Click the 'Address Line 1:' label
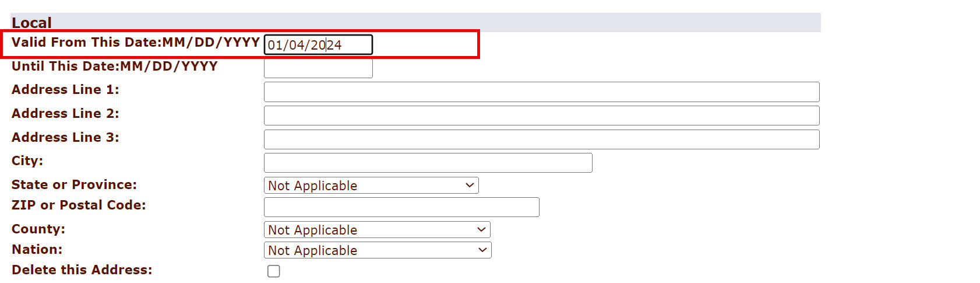Screen dimensions: 980x283 65,89
